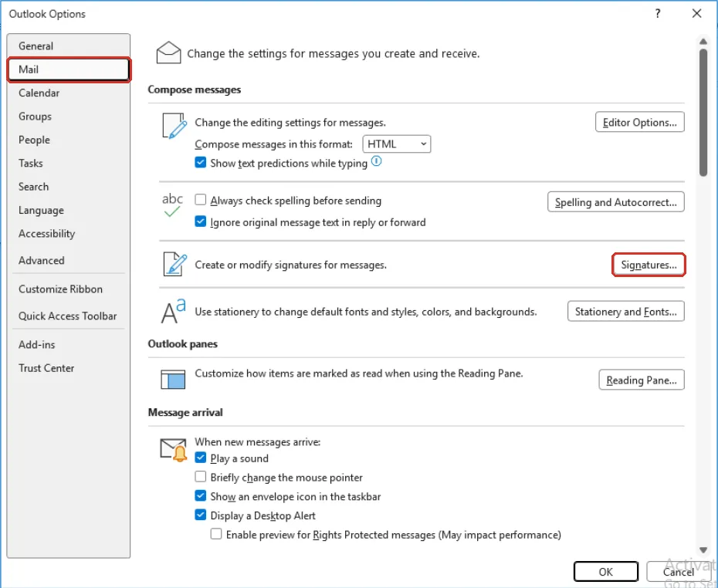Open the Accessibility options category

tap(69, 233)
